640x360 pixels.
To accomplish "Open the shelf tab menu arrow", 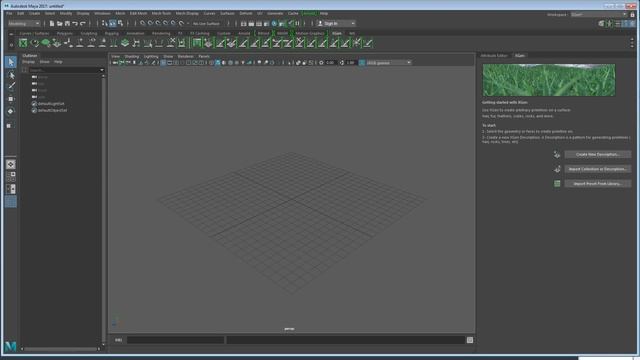I will (x=11, y=34).
